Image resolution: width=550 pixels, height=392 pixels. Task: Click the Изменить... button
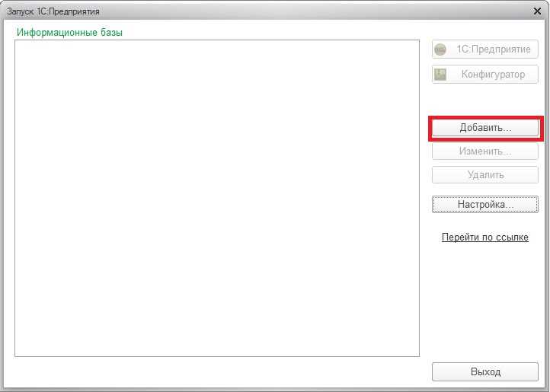pos(485,151)
